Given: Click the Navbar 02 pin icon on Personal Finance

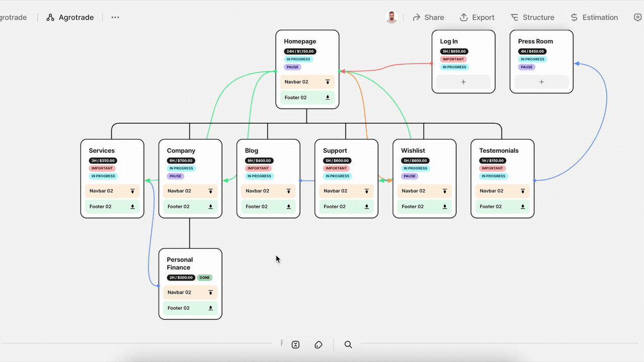Looking at the screenshot, I should tap(210, 293).
